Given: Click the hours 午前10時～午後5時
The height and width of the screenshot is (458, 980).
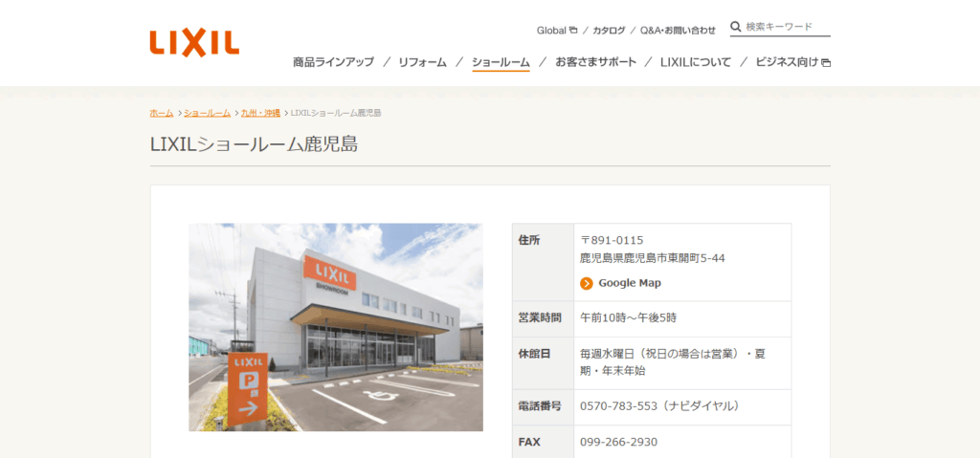Looking at the screenshot, I should (x=628, y=318).
